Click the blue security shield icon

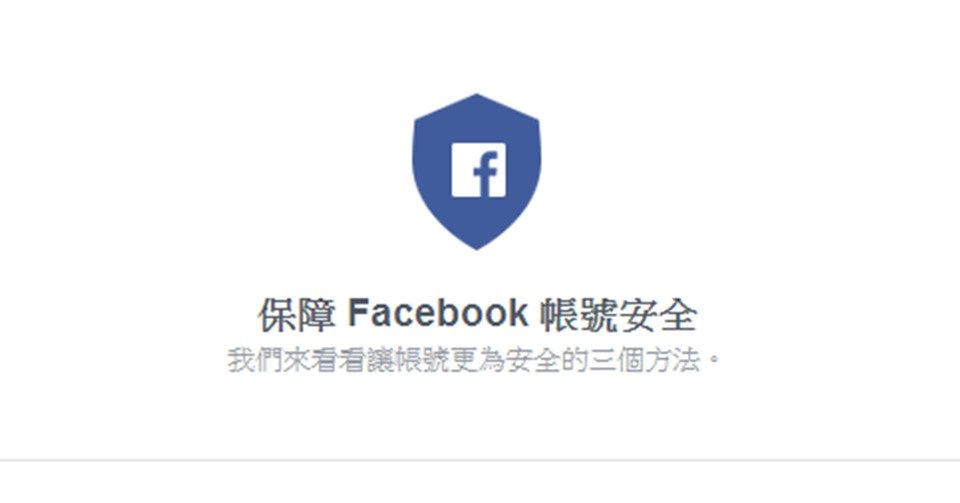pos(476,171)
